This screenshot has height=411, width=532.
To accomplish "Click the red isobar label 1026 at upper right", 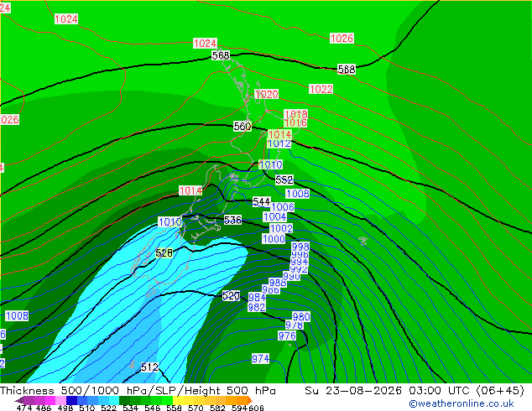I will tap(342, 39).
